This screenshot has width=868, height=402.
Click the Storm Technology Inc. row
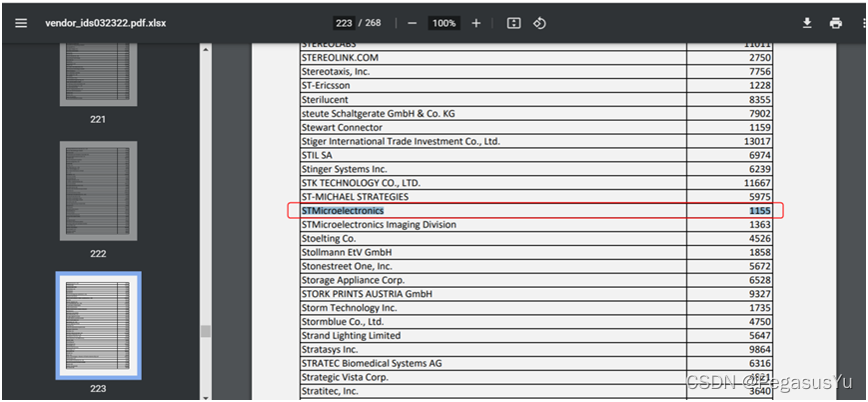tap(535, 308)
